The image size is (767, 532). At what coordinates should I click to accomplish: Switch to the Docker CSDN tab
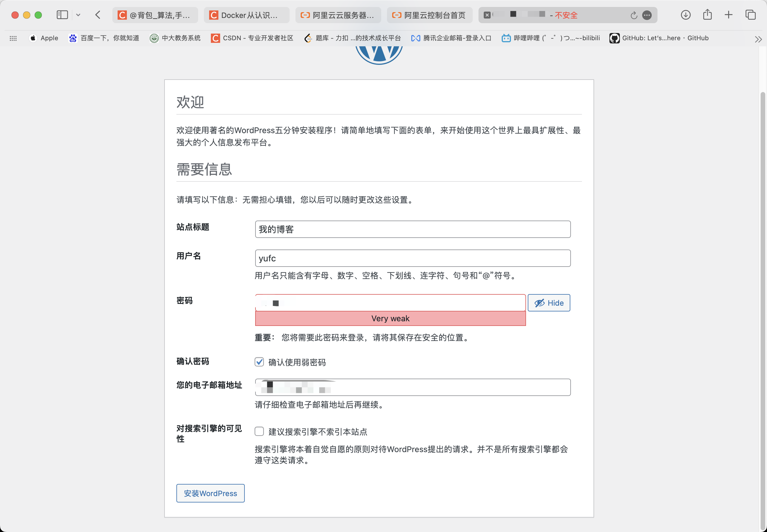coord(246,15)
